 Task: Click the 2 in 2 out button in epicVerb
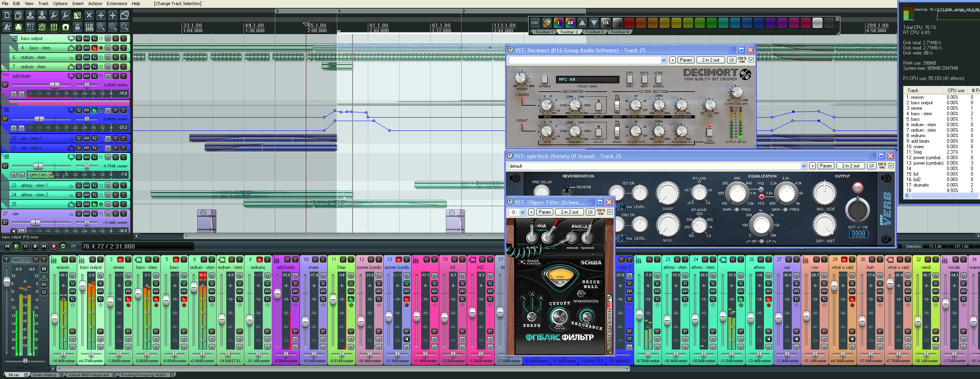pyautogui.click(x=850, y=166)
